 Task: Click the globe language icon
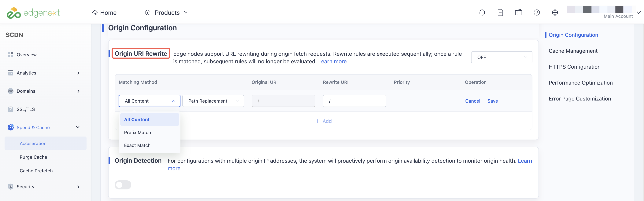coord(555,13)
